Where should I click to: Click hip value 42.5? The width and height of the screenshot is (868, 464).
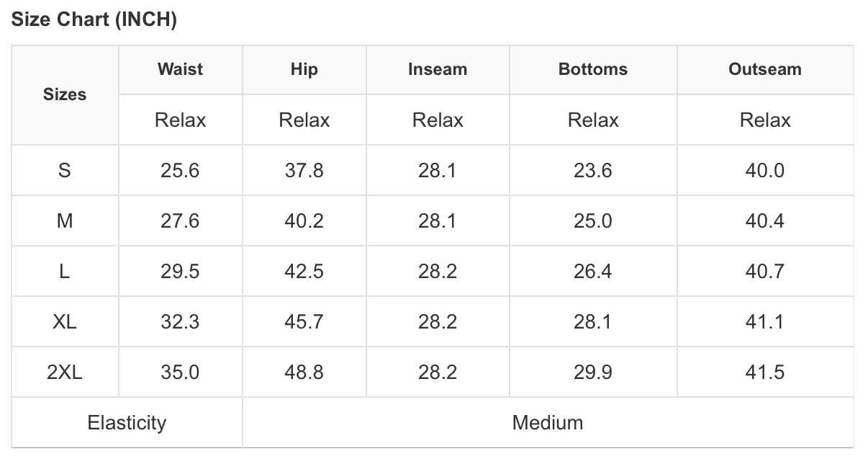click(x=304, y=272)
